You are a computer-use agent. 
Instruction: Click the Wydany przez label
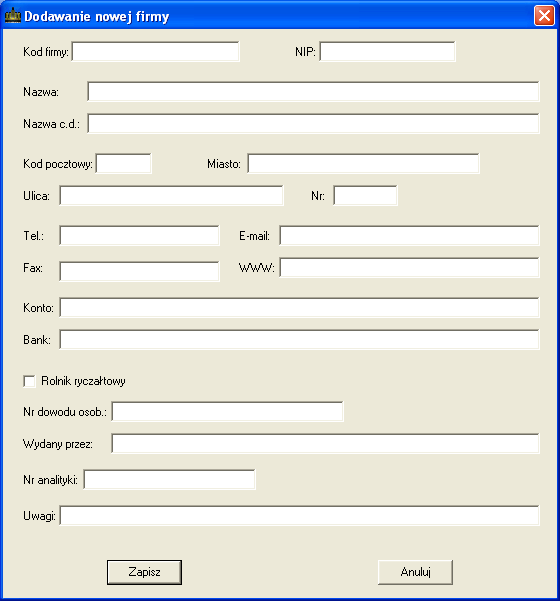pyautogui.click(x=58, y=444)
